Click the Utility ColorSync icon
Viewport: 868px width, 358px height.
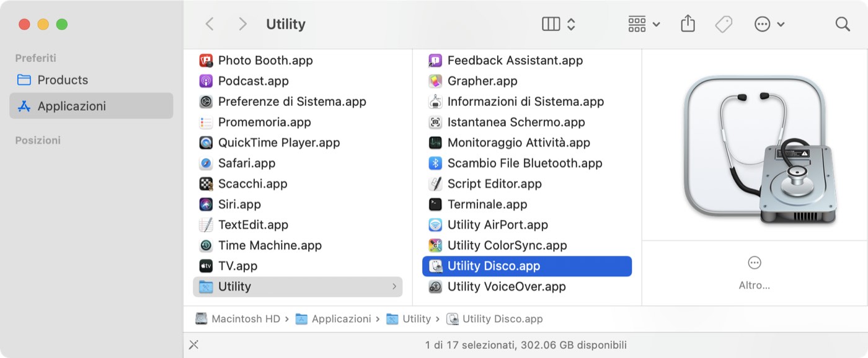435,245
